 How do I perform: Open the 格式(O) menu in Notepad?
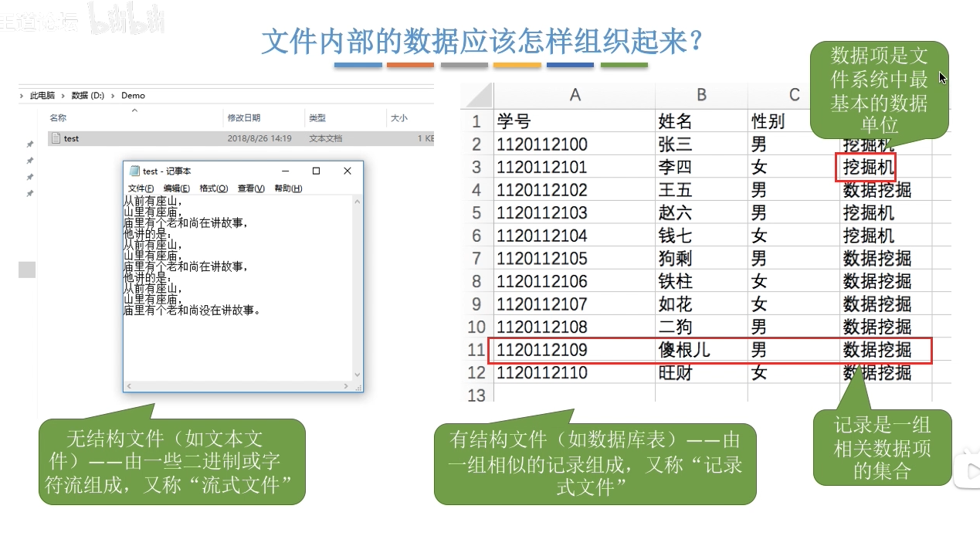pos(213,188)
